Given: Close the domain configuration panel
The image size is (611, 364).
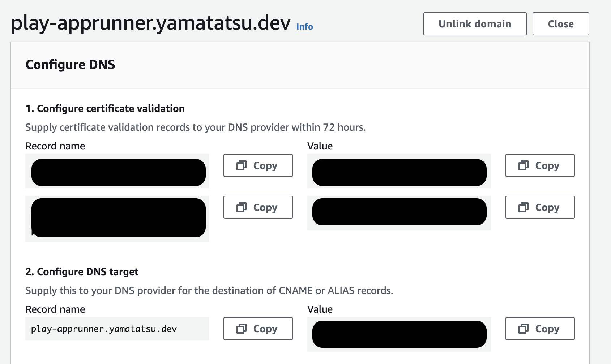Looking at the screenshot, I should (560, 24).
